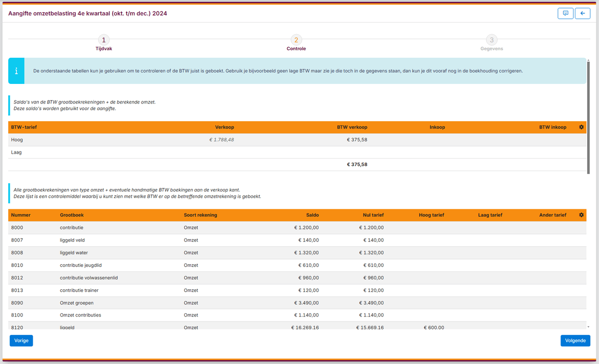This screenshot has height=364, width=599.
Task: Click the Saldo column header
Action: pyautogui.click(x=312, y=215)
